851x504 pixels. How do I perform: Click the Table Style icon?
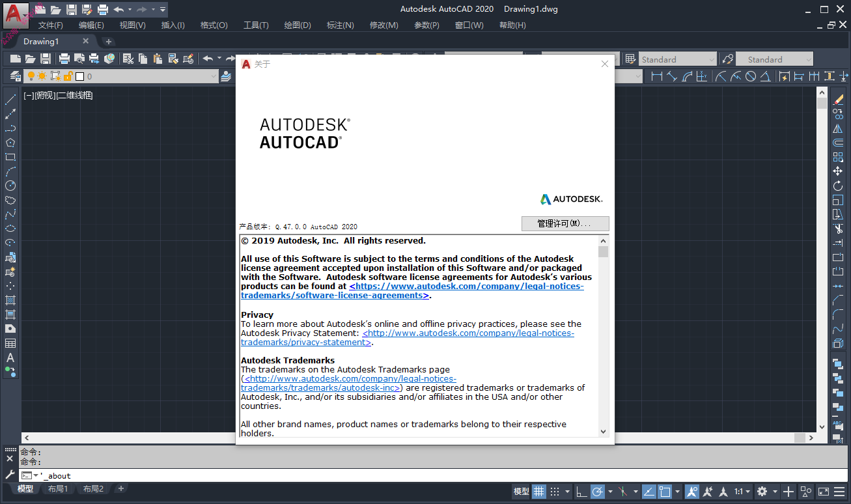point(630,59)
